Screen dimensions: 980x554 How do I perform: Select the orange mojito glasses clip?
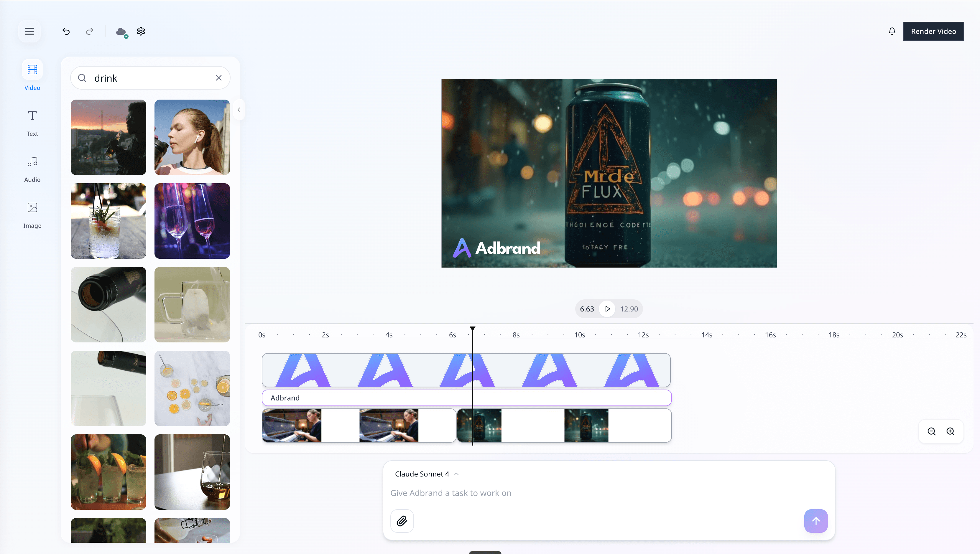(x=108, y=472)
